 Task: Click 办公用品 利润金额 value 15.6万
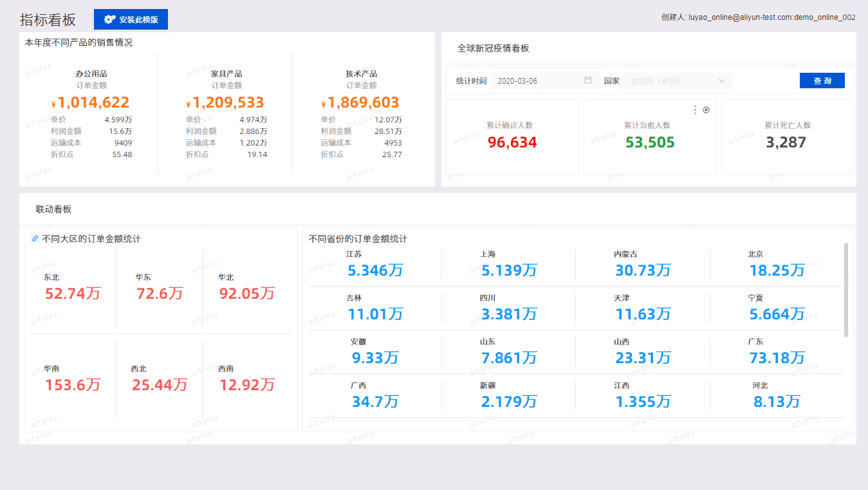[x=120, y=131]
